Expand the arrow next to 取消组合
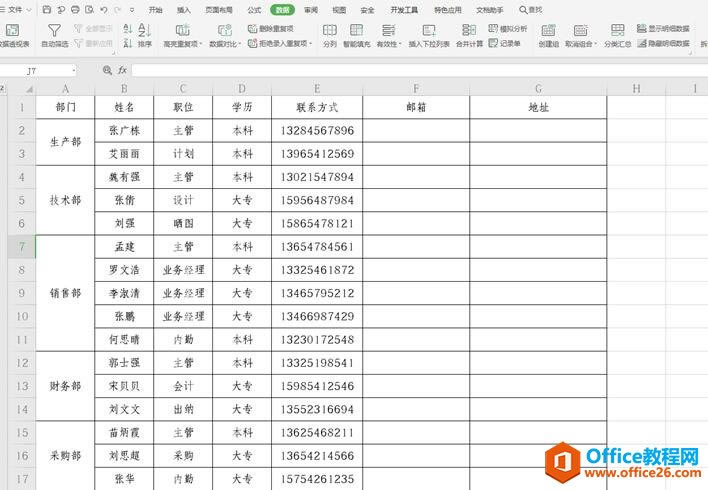This screenshot has width=708, height=490. [596, 44]
